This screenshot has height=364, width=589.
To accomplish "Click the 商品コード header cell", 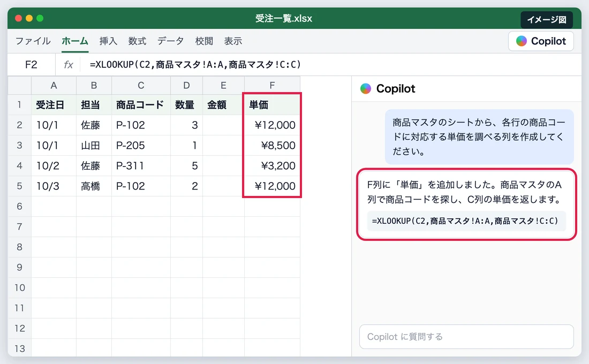I will (141, 104).
